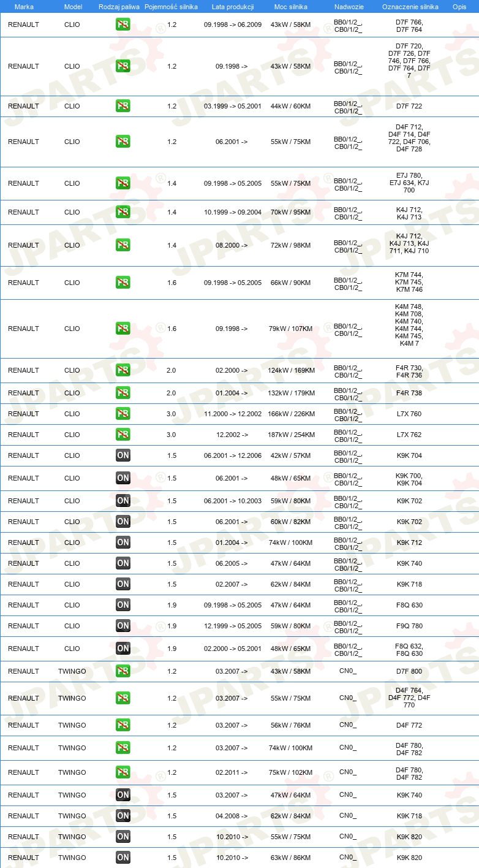Click petrol icon in Clio E7J 780 row
Image resolution: width=479 pixels, height=868 pixels.
click(123, 183)
